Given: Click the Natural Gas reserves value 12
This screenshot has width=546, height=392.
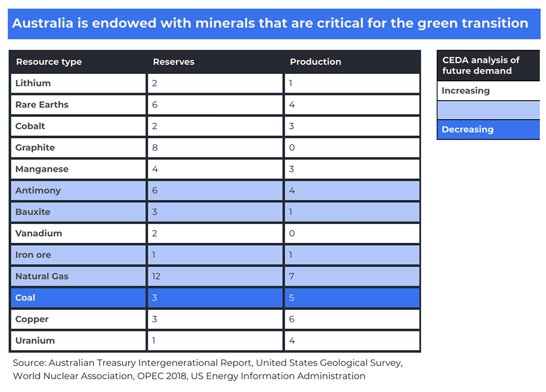Looking at the screenshot, I should (x=157, y=276).
